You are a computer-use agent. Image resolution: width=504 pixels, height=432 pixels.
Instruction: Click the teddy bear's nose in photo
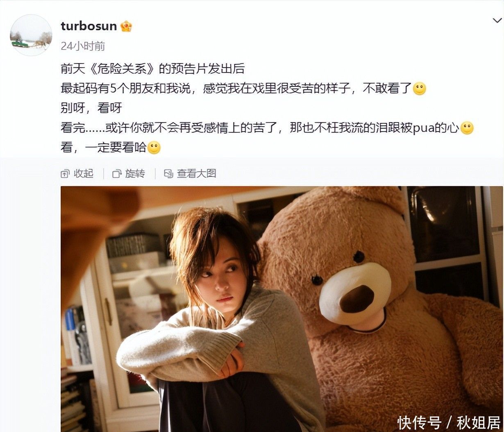pos(356,299)
